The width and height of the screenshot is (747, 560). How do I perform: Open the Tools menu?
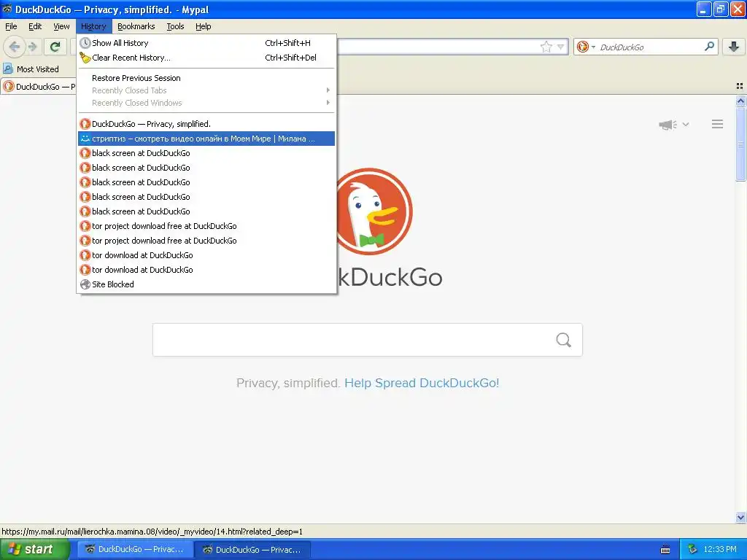[175, 26]
